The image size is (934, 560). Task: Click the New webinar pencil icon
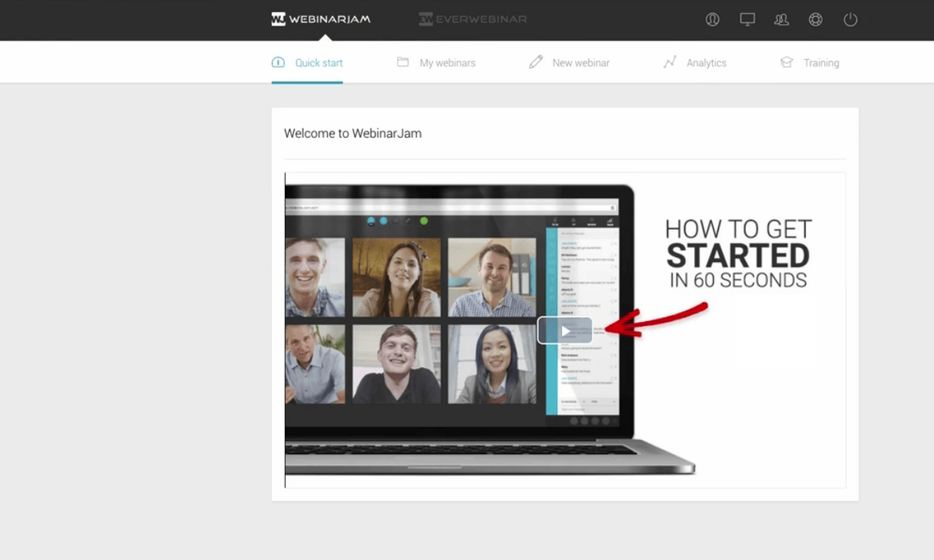pyautogui.click(x=535, y=62)
